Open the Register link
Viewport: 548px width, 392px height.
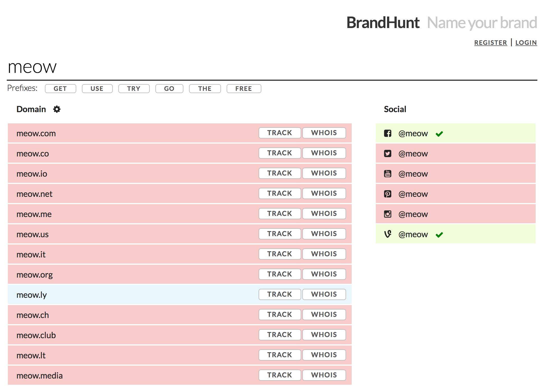pyautogui.click(x=491, y=43)
